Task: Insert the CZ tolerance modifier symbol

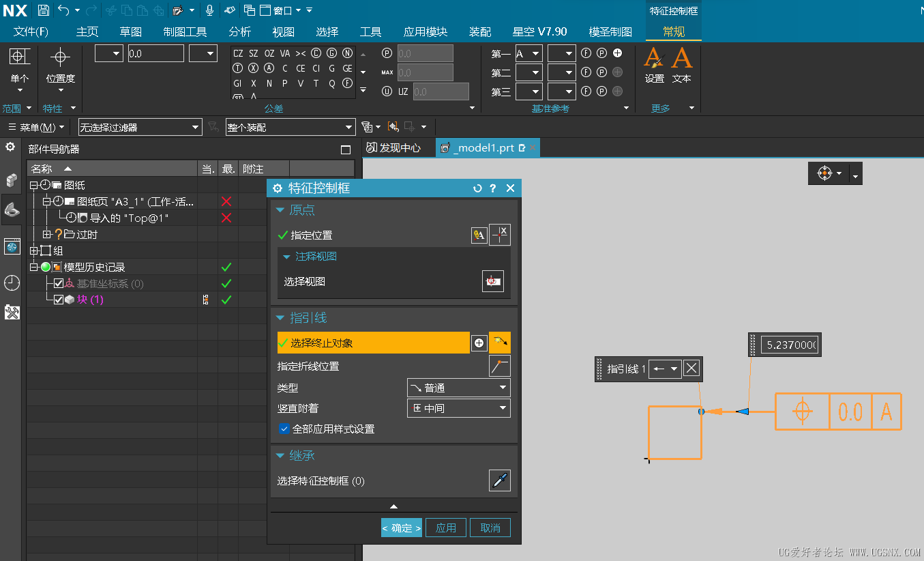Action: click(238, 53)
